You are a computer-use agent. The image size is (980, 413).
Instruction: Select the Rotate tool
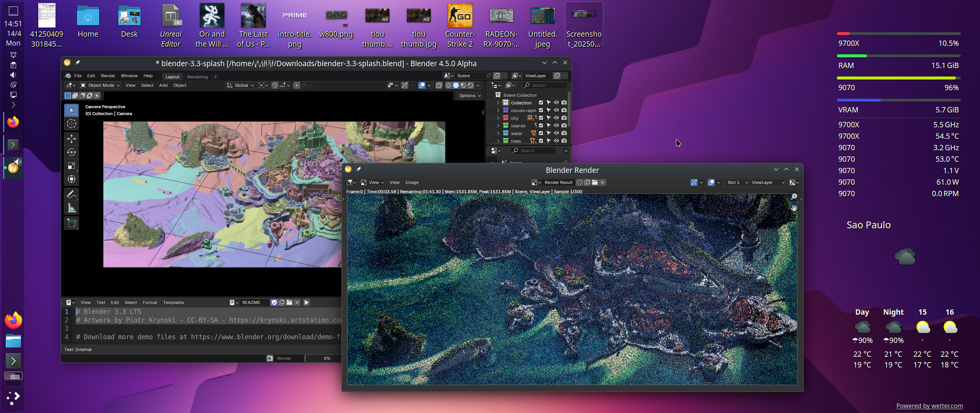(x=72, y=152)
